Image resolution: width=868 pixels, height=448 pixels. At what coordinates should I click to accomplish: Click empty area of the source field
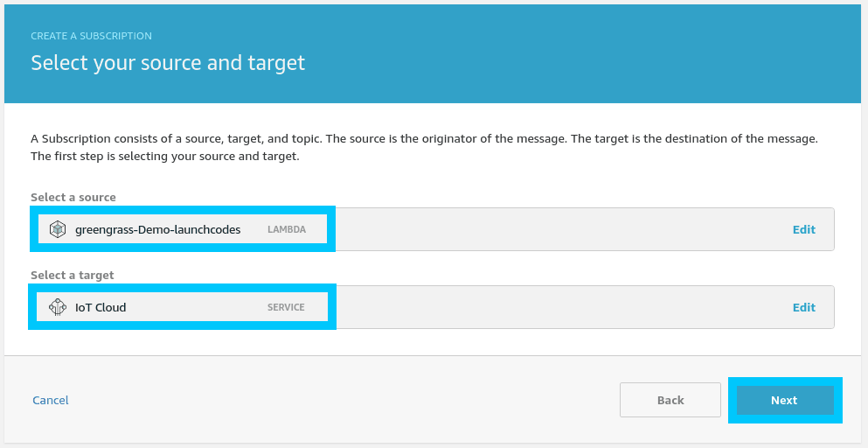[559, 229]
